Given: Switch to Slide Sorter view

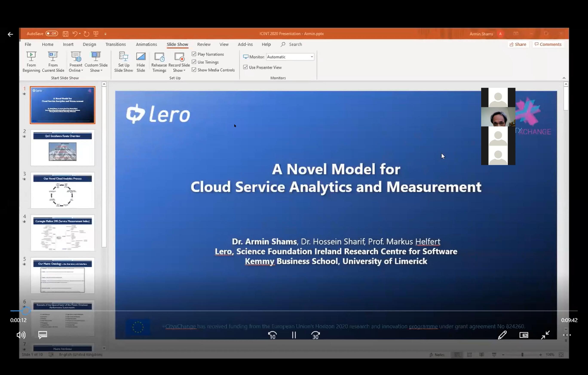Looking at the screenshot, I should 469,355.
